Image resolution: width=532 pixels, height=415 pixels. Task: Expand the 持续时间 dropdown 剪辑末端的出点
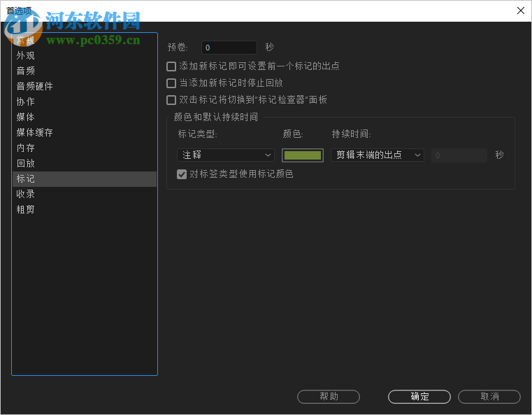pyautogui.click(x=378, y=155)
